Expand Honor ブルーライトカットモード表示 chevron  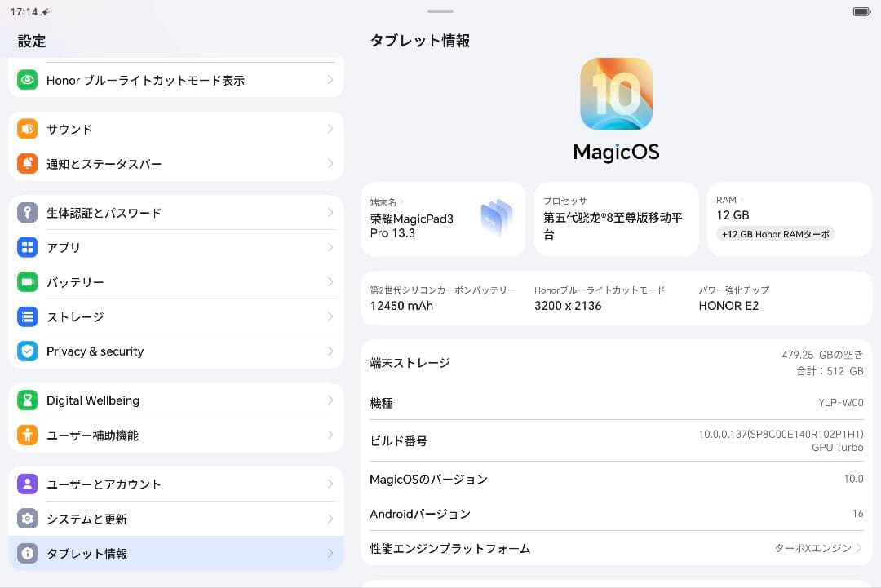pyautogui.click(x=330, y=80)
